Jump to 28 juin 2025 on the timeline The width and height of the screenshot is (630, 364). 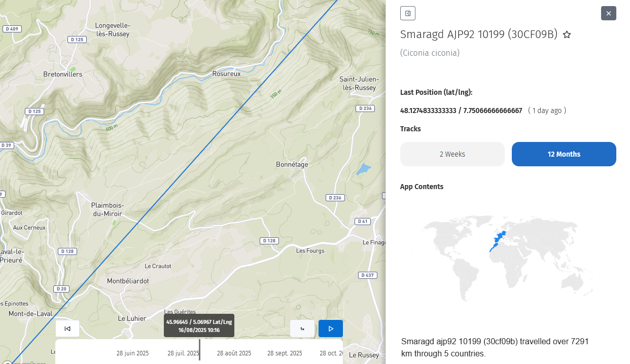pos(132,353)
